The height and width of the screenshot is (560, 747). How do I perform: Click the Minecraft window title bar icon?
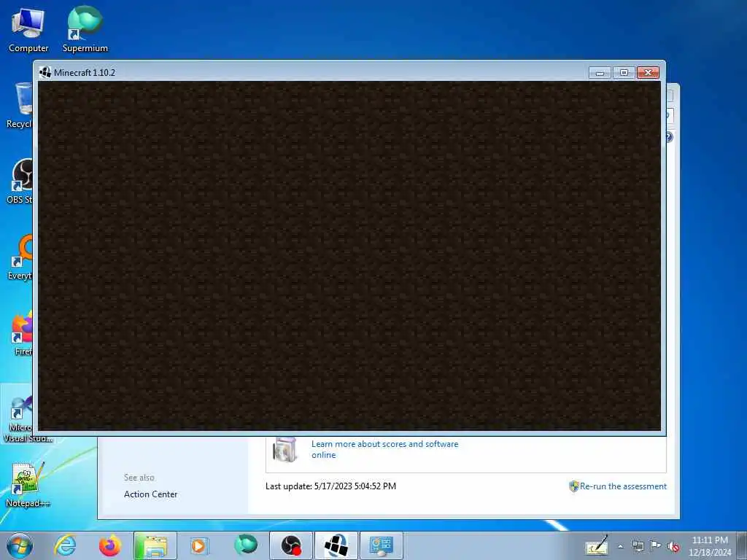44,72
